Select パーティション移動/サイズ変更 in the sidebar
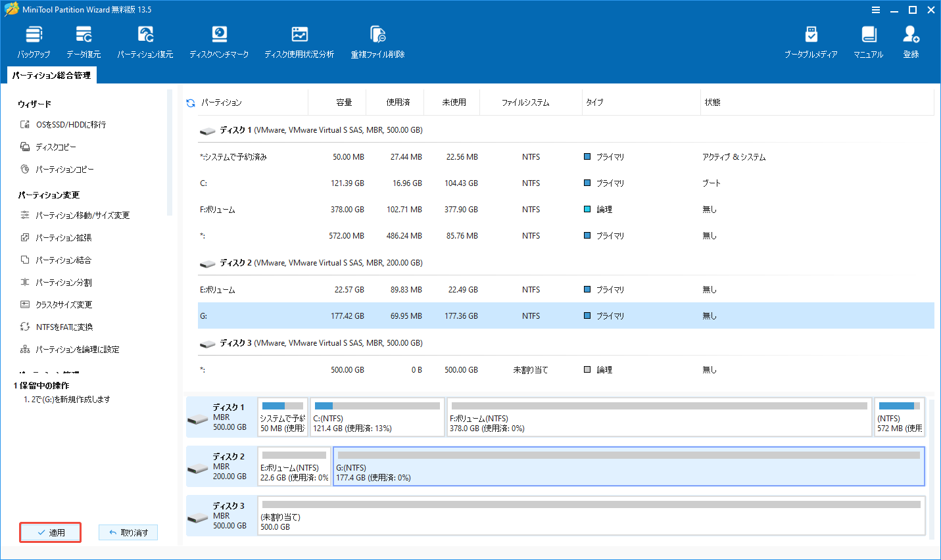 tap(81, 214)
